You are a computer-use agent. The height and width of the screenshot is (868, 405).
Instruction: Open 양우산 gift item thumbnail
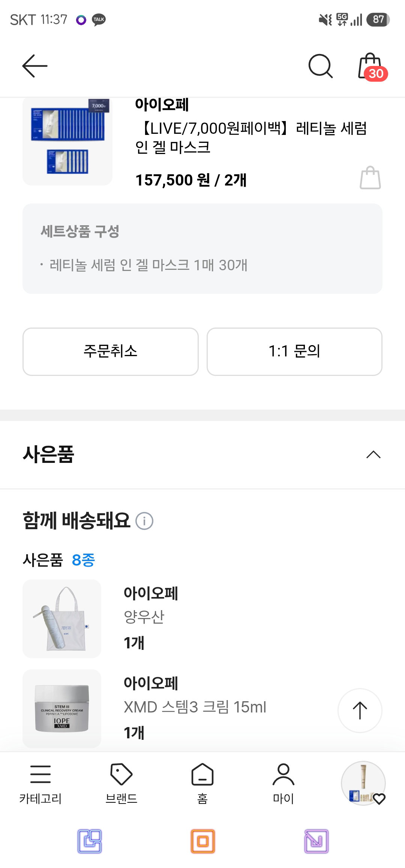point(62,619)
